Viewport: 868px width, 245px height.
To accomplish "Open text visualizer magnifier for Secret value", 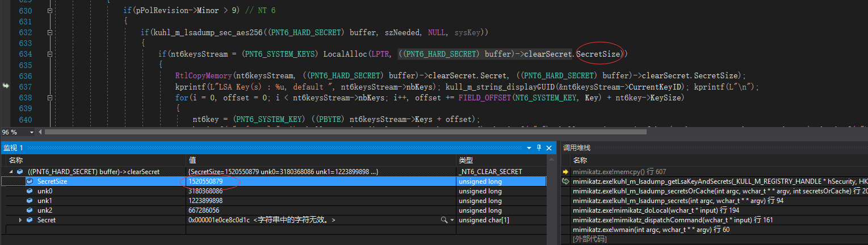I will click(444, 219).
